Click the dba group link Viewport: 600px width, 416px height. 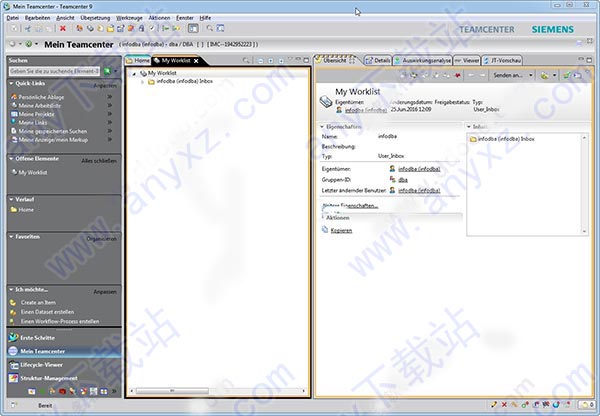[403, 180]
